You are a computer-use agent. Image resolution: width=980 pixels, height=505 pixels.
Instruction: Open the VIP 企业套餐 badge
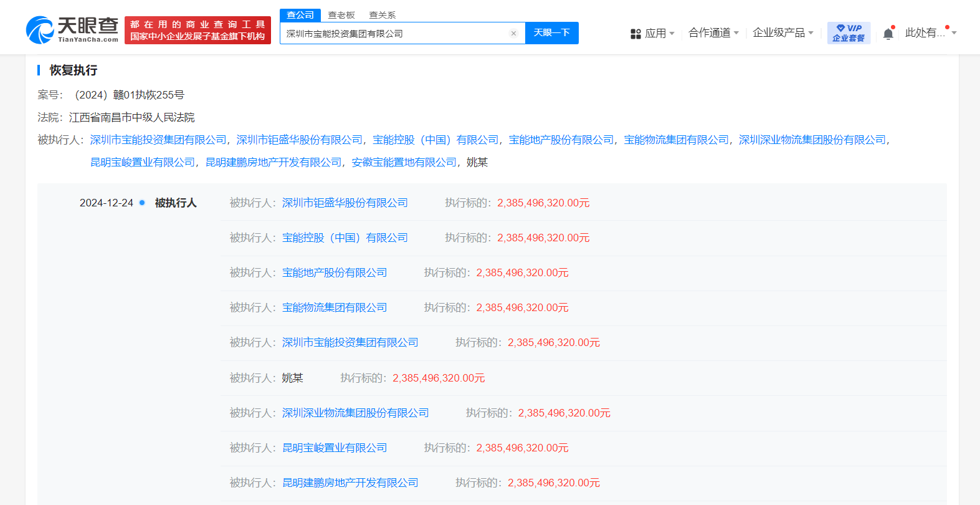click(x=849, y=33)
